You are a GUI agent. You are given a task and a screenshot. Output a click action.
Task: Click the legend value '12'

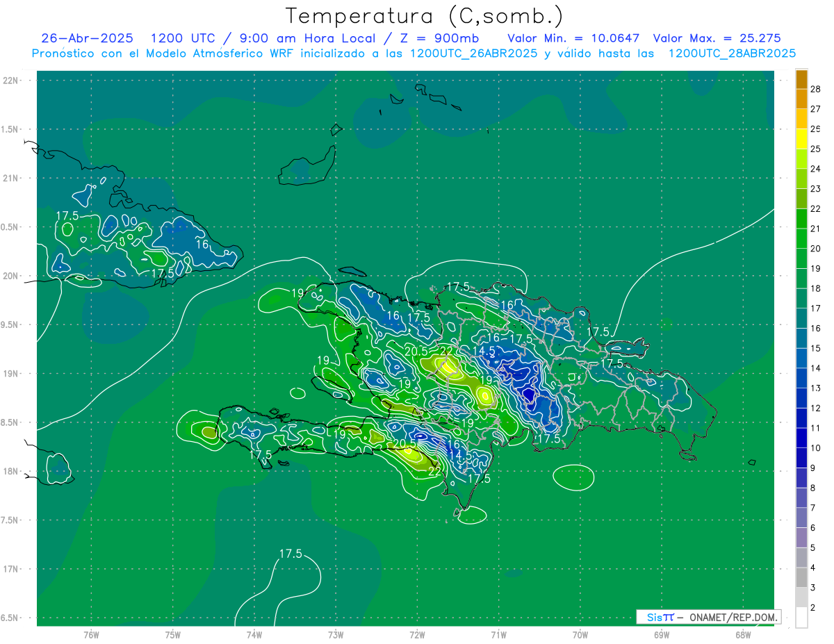(816, 408)
